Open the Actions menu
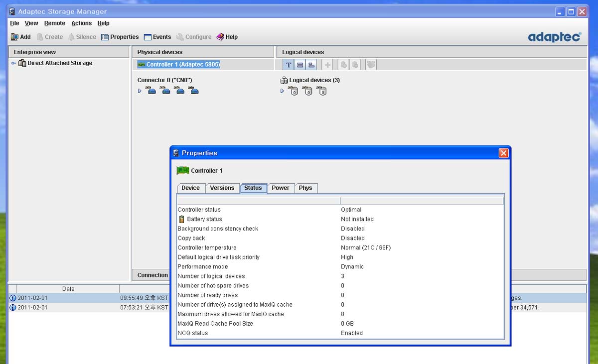The height and width of the screenshot is (364, 598). [x=82, y=23]
